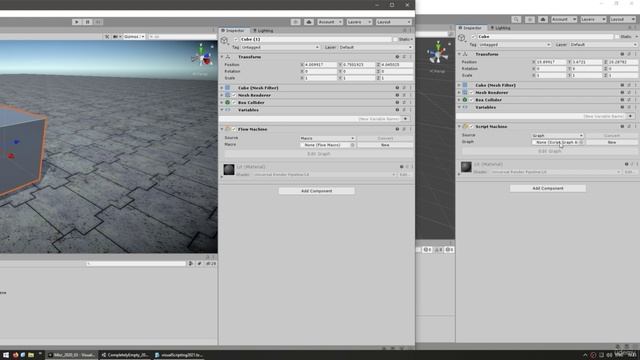This screenshot has height=360, width=640.
Task: Toggle Mesh Renderer checkbox in left inspector
Action: (x=234, y=95)
